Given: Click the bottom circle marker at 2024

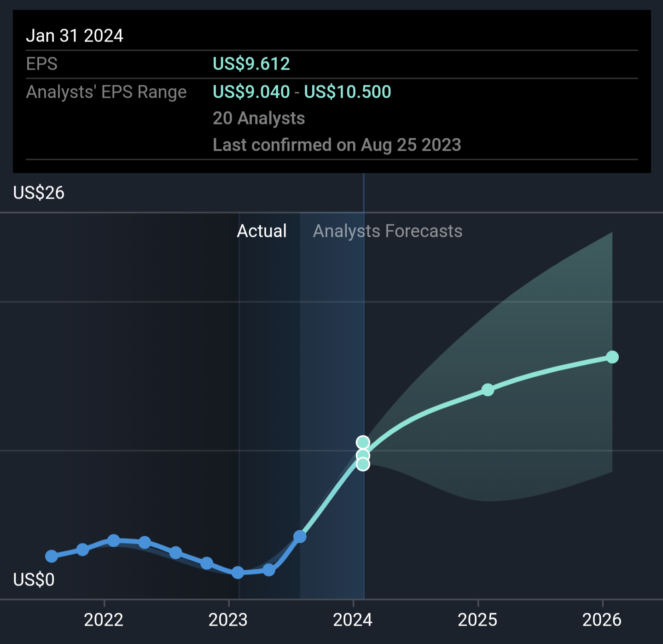Looking at the screenshot, I should point(363,464).
